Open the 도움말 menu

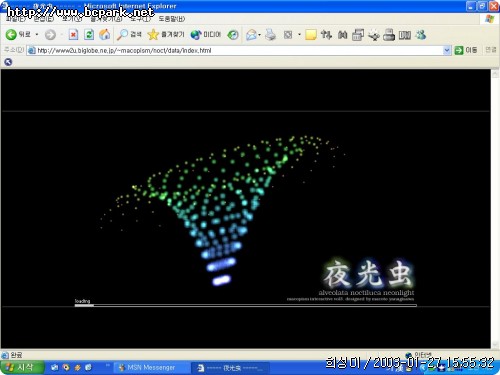172,19
